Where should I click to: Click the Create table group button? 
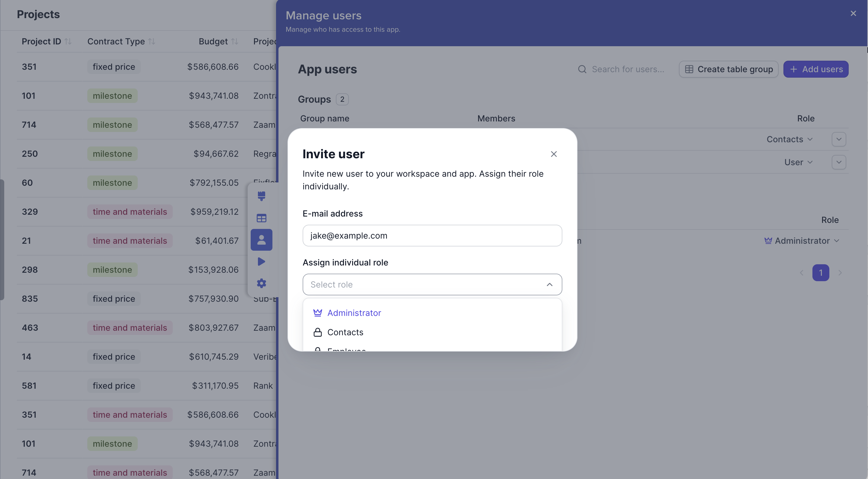coord(728,69)
